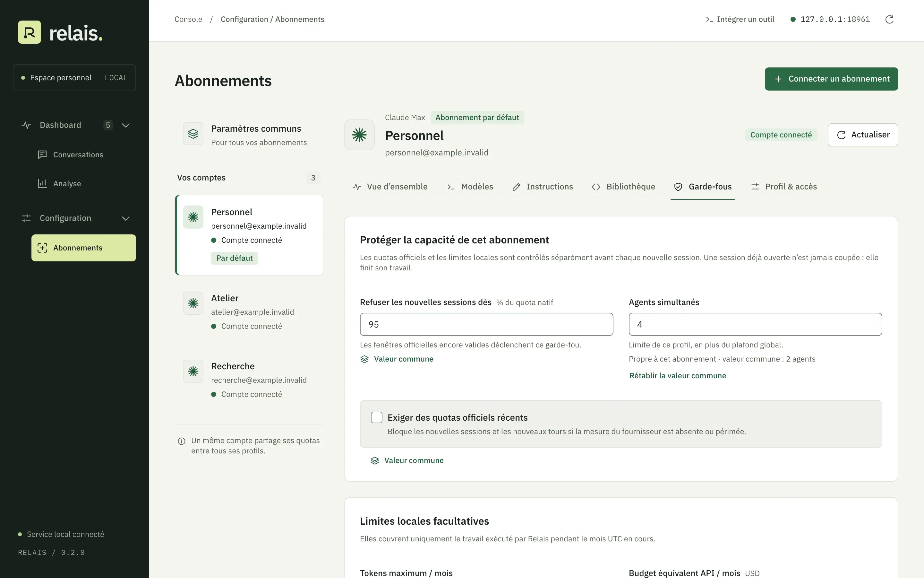
Task: Click the shield icon on Garde-fous tab
Action: [678, 187]
